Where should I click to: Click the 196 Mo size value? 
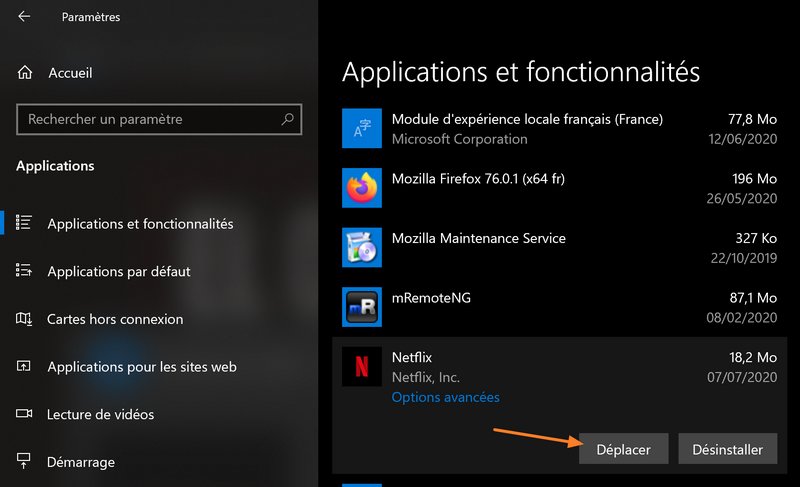pyautogui.click(x=755, y=179)
